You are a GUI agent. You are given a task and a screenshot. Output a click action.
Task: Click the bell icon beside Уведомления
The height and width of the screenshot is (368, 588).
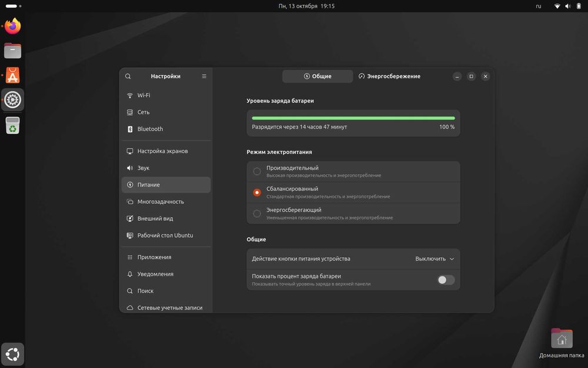(x=130, y=274)
